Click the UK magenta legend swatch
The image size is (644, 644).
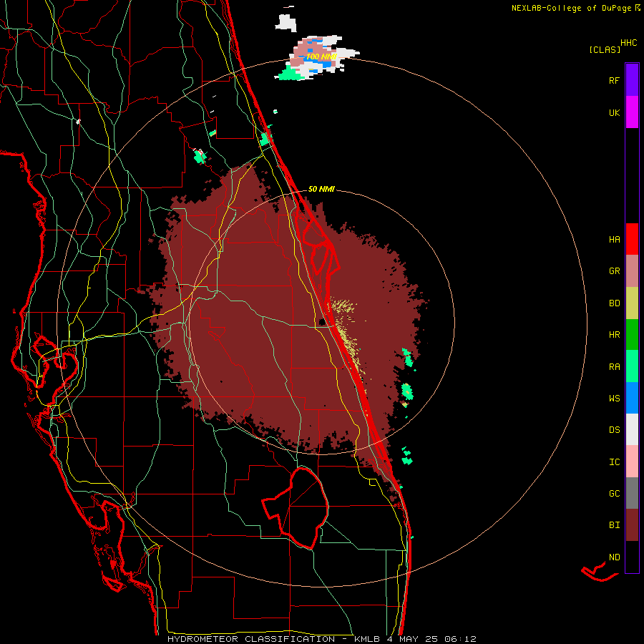(632, 112)
